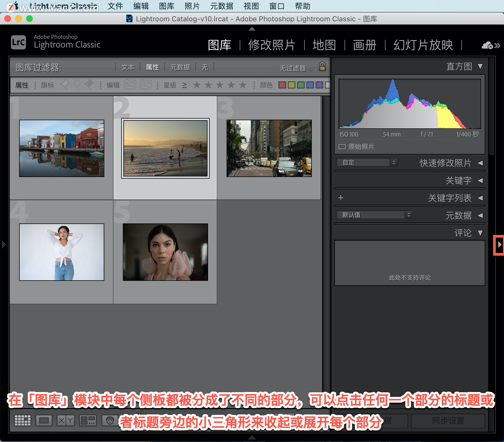The height and width of the screenshot is (442, 504).
Task: Select the 元数据 library filter option
Action: pyautogui.click(x=180, y=67)
